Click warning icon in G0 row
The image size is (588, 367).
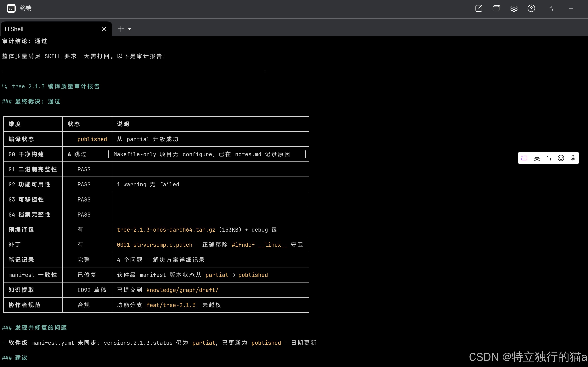[69, 154]
